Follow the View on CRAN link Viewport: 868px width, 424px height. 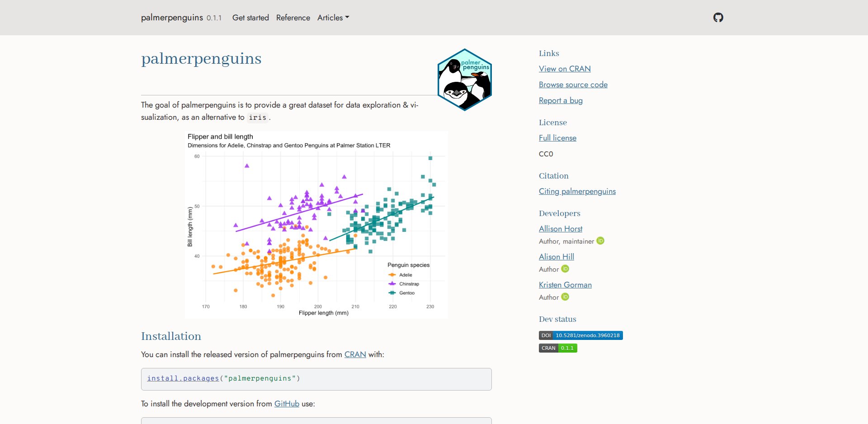point(565,69)
